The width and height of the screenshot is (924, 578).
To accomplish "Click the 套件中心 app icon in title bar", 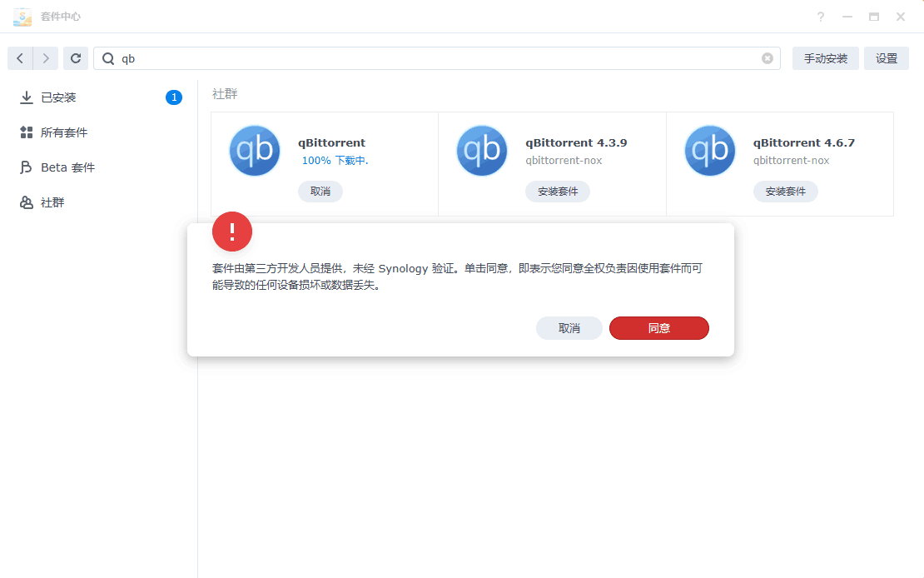I will [22, 17].
